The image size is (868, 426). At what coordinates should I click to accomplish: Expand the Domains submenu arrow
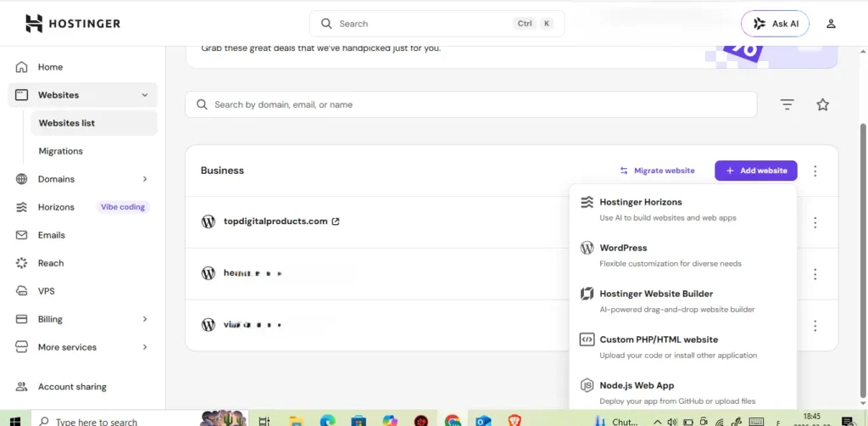tap(144, 179)
